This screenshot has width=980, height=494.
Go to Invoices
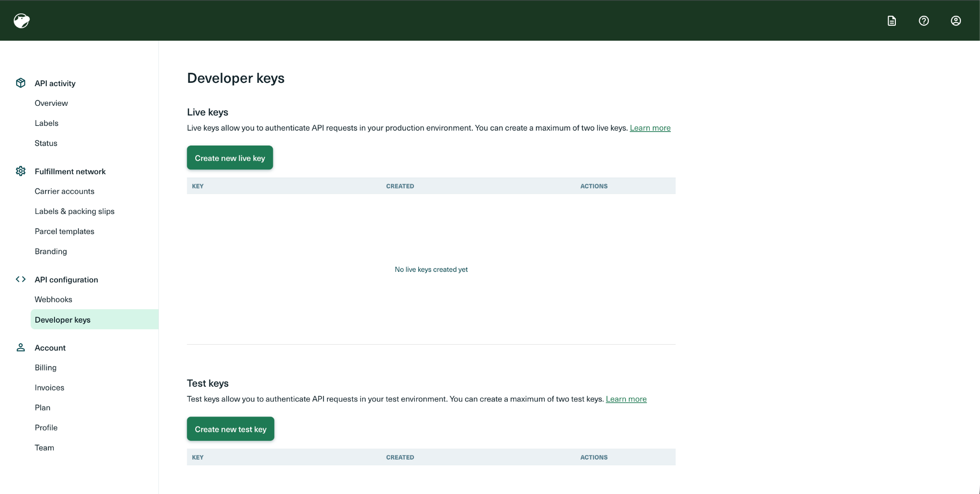(x=49, y=388)
